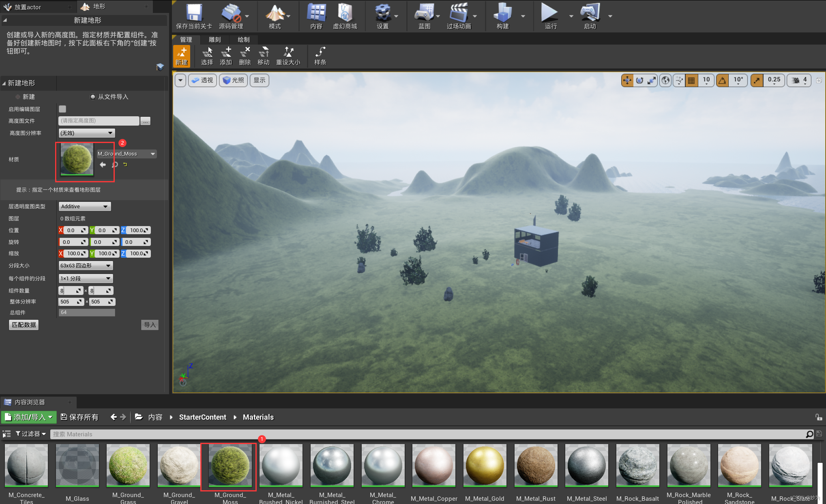This screenshot has height=504, width=826.
Task: Toggle world/local coordinate globe icon
Action: coord(665,80)
